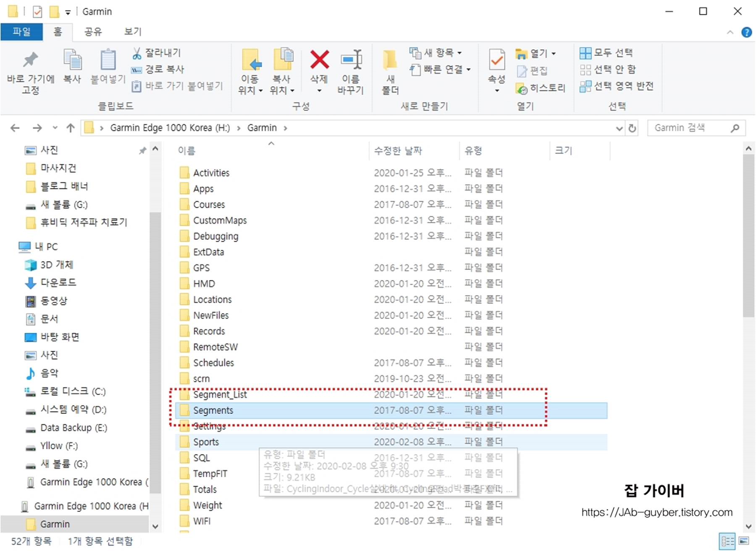This screenshot has height=551, width=756.
Task: Select the Segments folder row
Action: (x=391, y=411)
